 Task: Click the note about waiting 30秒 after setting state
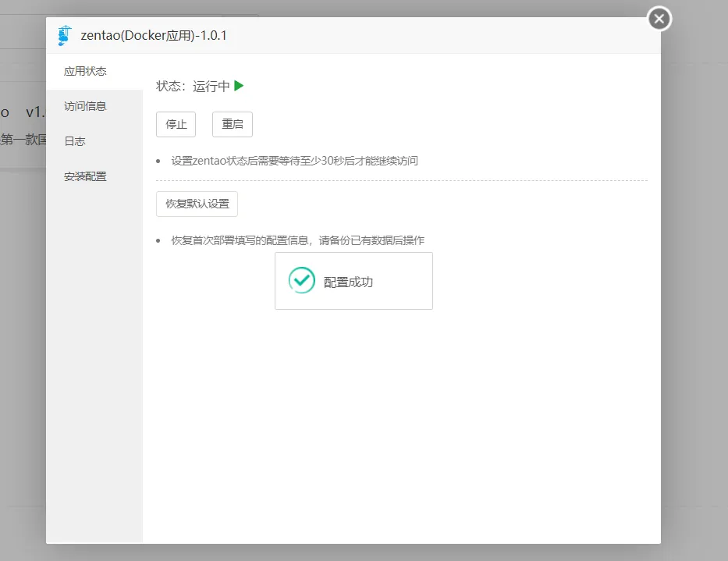pos(294,162)
